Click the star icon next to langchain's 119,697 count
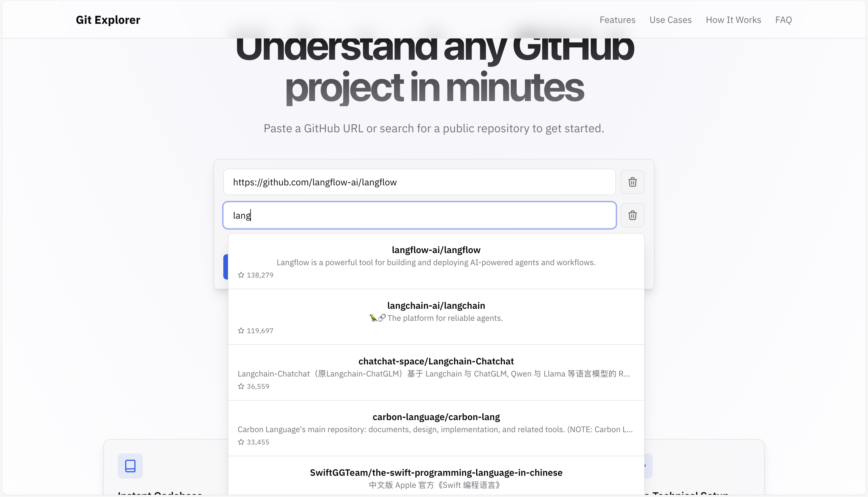868x497 pixels. click(241, 330)
